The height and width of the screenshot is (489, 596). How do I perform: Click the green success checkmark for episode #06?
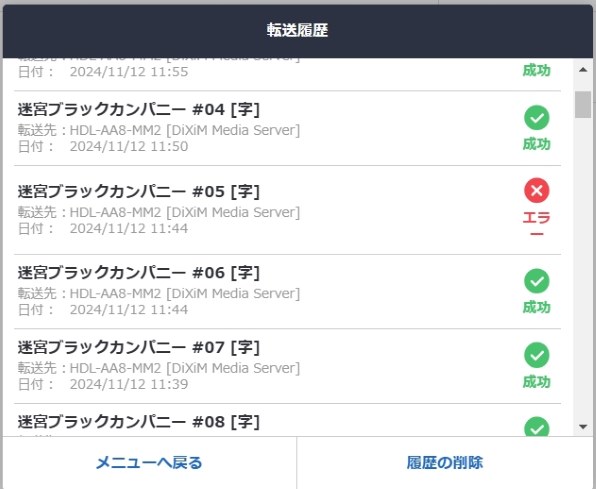(x=537, y=281)
